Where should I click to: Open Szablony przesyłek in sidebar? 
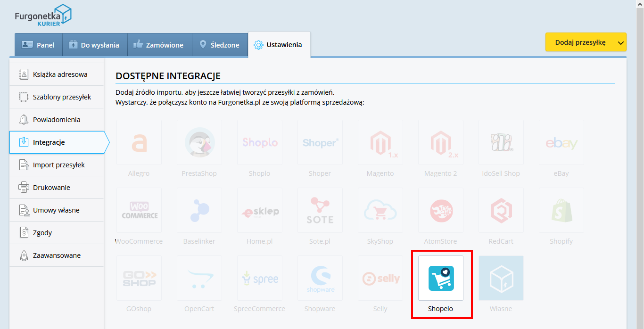(57, 97)
